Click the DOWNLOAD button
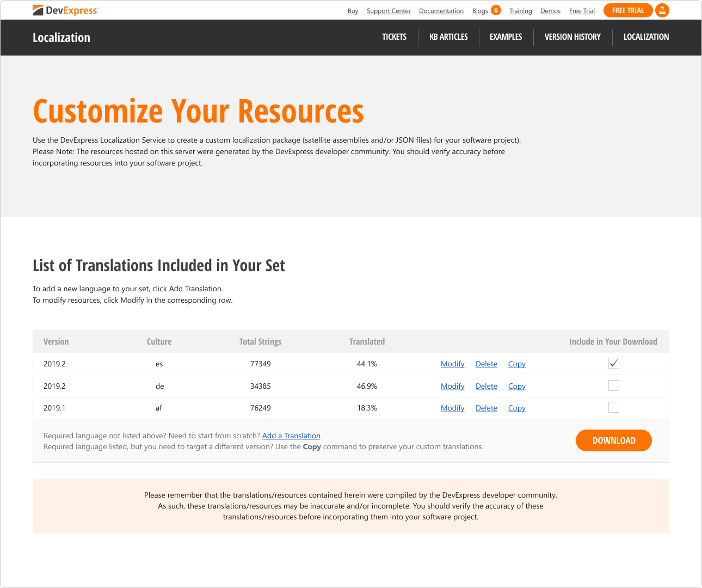702x588 pixels. (614, 440)
